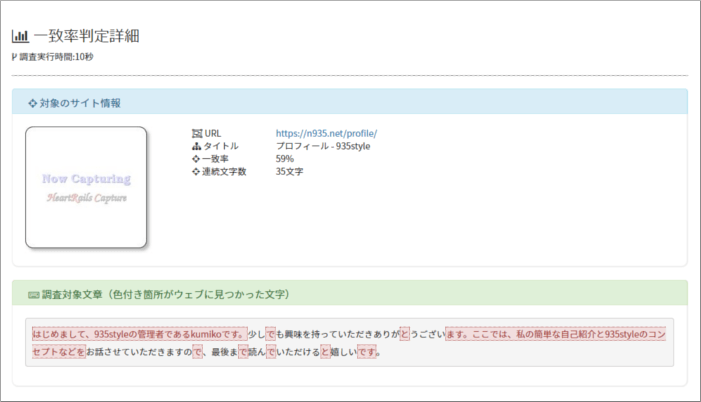The width and height of the screenshot is (701, 402).
Task: Open the https://n935.net/profile/ link
Action: click(x=326, y=133)
